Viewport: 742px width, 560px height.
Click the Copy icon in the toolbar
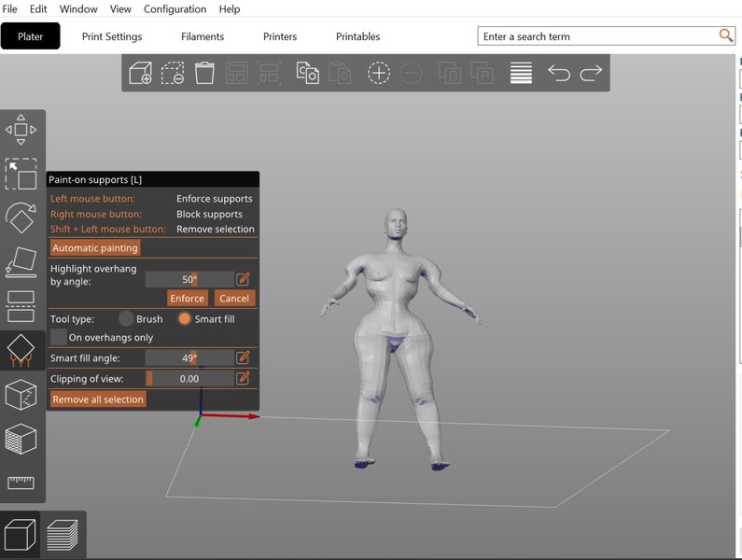point(307,74)
